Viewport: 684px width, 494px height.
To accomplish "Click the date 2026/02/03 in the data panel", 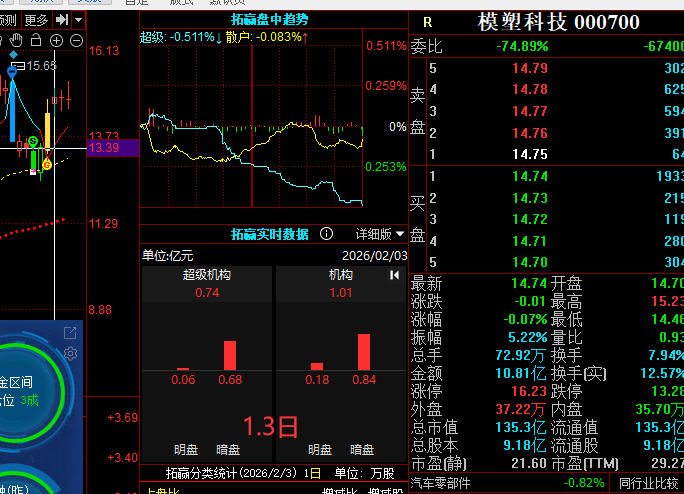I will click(374, 256).
